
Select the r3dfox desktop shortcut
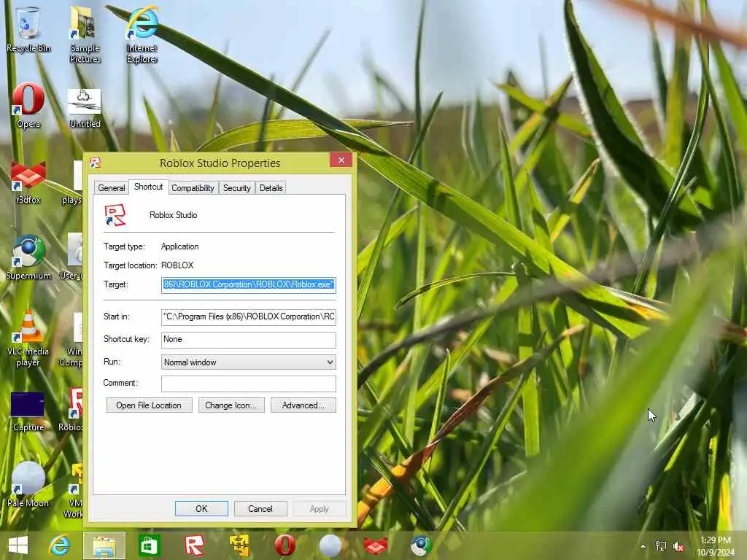point(28,182)
